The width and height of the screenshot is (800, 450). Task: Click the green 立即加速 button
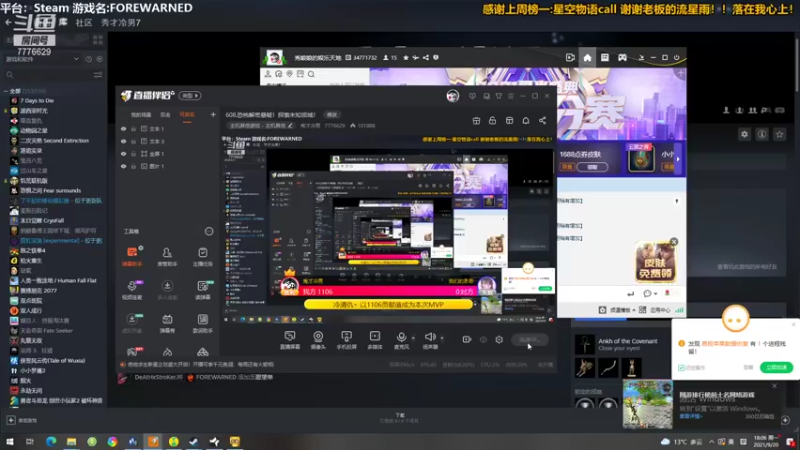(x=776, y=367)
